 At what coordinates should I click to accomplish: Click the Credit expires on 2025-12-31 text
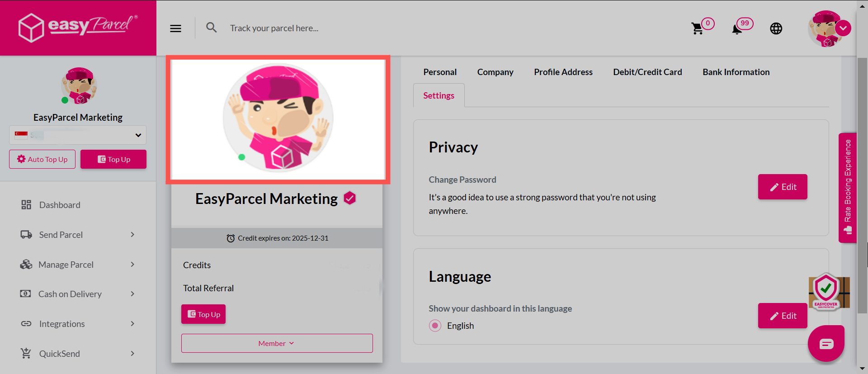pyautogui.click(x=283, y=238)
